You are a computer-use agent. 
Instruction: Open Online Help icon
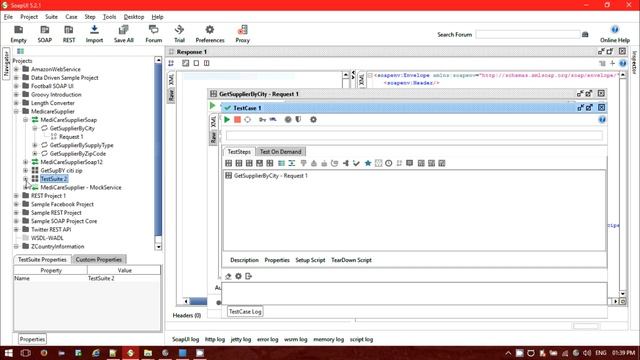pos(615,34)
